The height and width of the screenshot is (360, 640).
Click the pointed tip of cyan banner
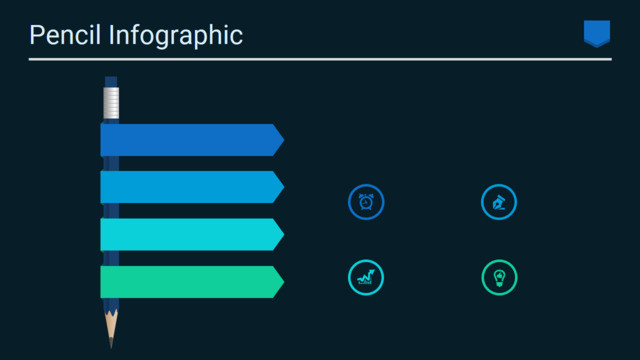278,234
